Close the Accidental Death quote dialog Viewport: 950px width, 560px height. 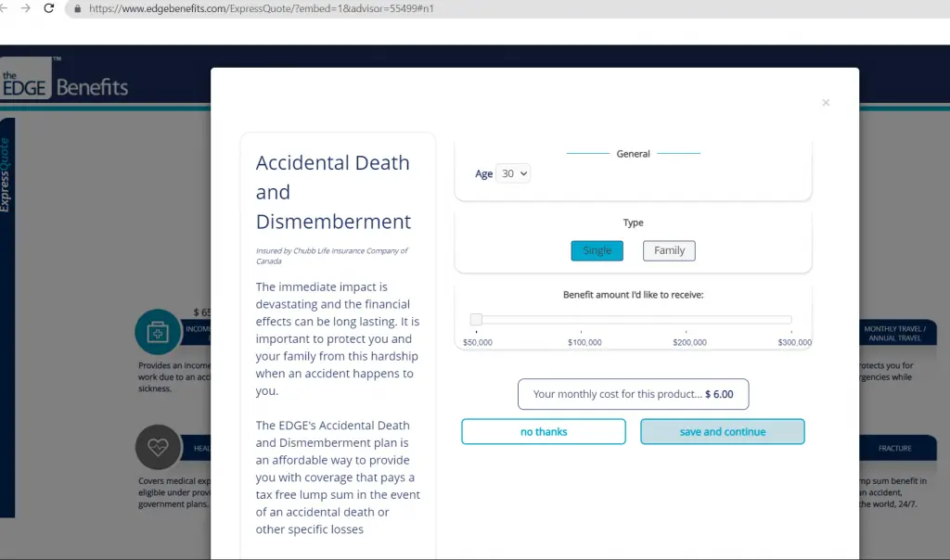coord(826,103)
